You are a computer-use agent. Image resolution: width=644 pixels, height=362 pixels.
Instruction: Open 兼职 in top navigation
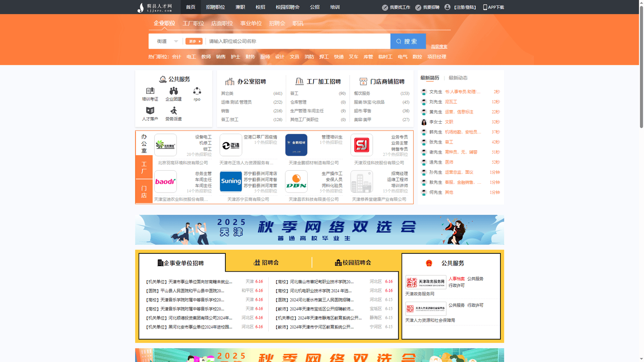(x=240, y=7)
